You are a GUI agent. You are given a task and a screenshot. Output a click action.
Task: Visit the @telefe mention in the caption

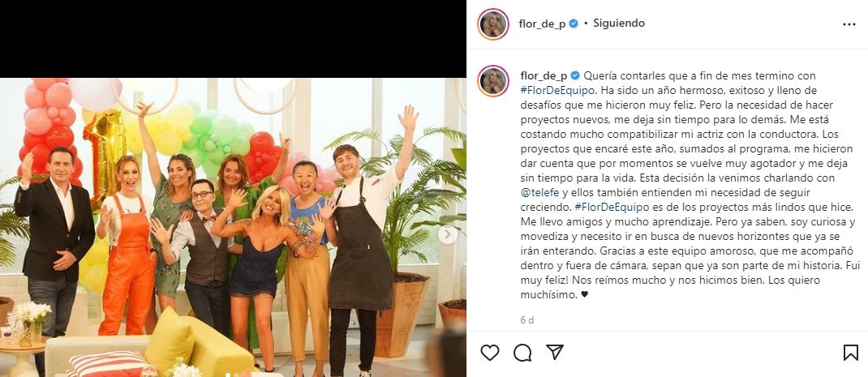tap(539, 193)
